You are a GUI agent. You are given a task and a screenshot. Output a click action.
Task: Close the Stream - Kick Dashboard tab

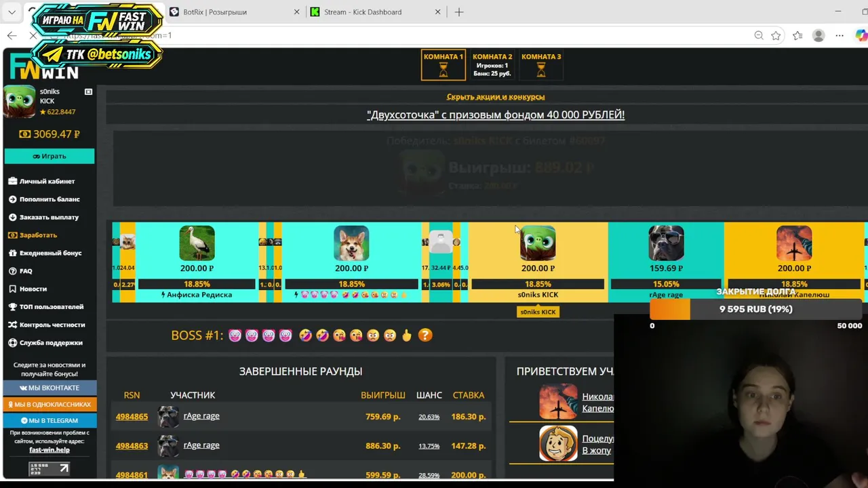coord(437,12)
